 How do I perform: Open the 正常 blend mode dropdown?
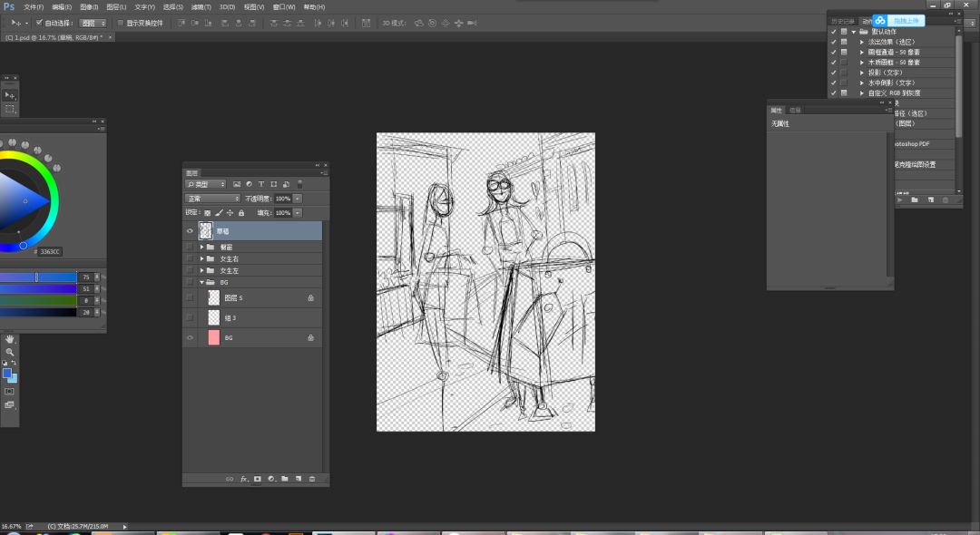click(x=213, y=198)
